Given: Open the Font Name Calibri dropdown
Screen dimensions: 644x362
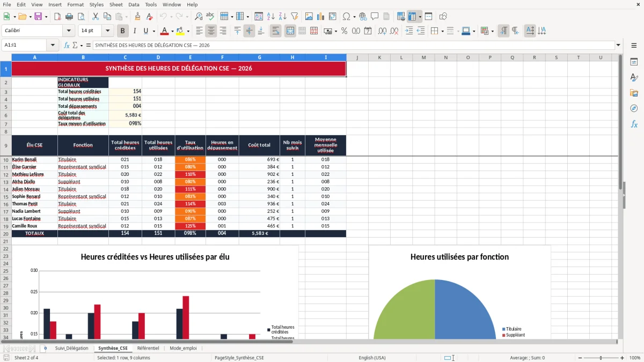Looking at the screenshot, I should coord(69,31).
